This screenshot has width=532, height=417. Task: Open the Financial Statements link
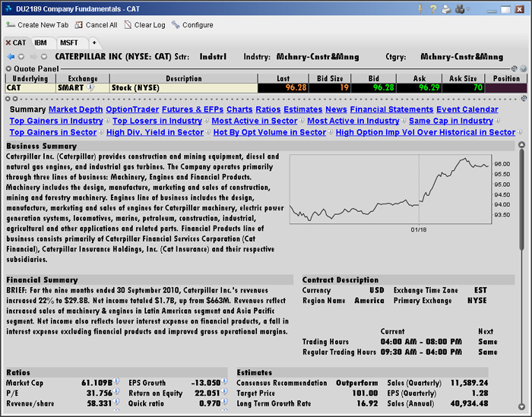pos(390,109)
